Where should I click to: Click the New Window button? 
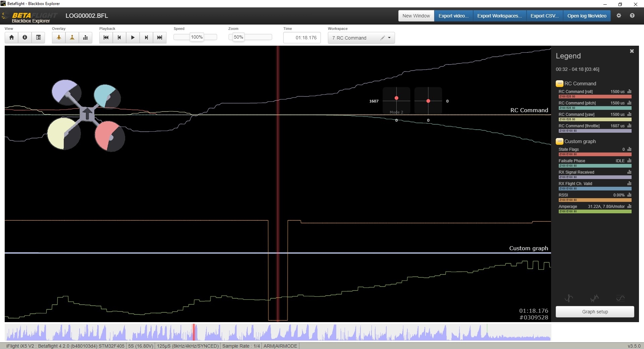coord(416,16)
